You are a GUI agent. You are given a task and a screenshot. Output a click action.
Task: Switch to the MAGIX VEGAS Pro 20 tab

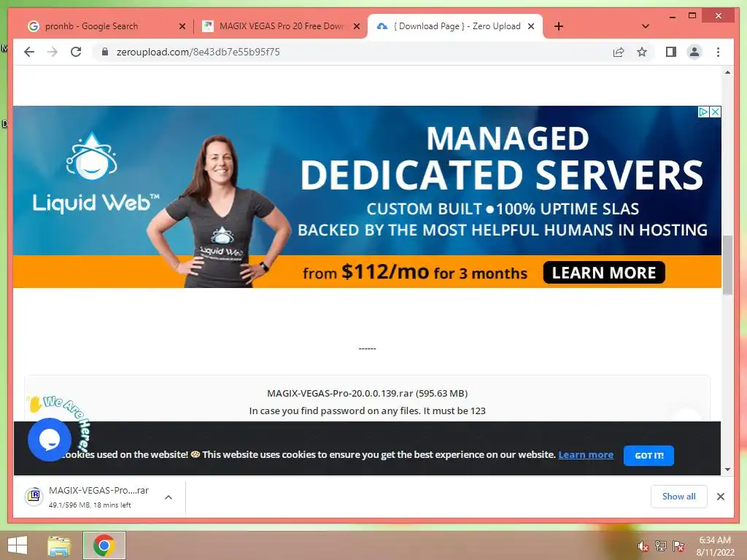tap(281, 26)
